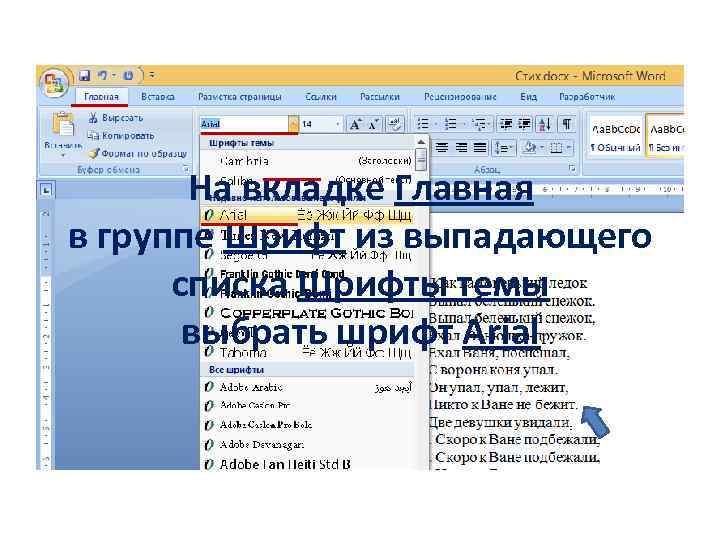Collapse the font name dropdown arrow
The width and height of the screenshot is (720, 540).
coord(293,124)
